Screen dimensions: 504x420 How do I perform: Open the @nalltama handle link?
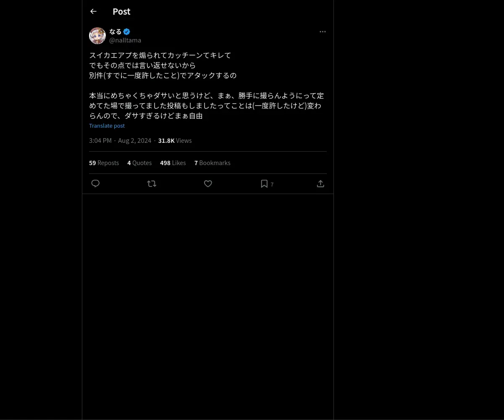click(125, 40)
